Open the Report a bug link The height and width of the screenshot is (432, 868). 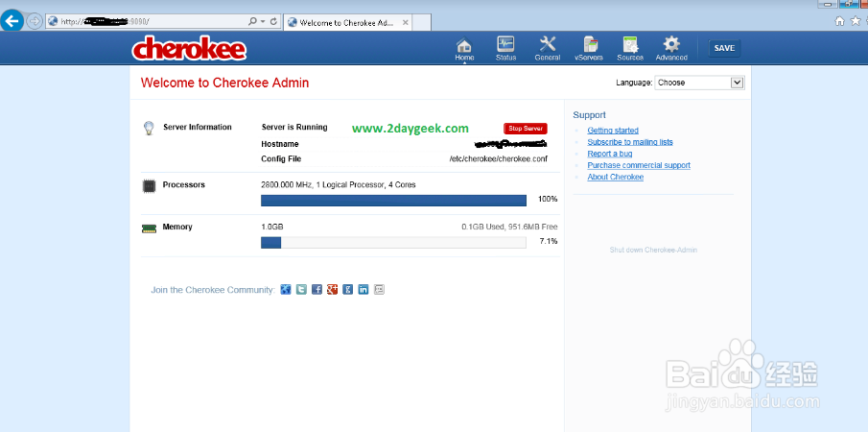tap(609, 154)
